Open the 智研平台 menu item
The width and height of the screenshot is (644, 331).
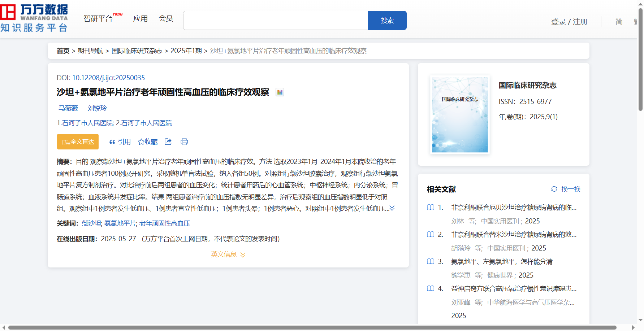pyautogui.click(x=98, y=19)
